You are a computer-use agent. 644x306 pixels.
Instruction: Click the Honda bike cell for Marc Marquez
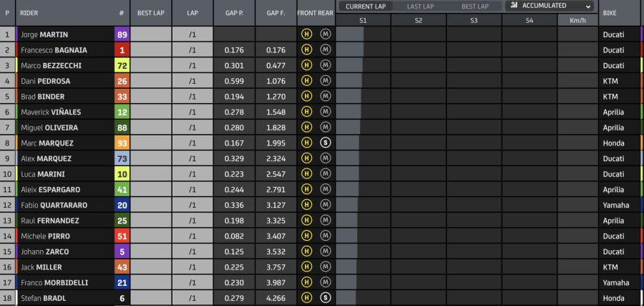point(620,143)
